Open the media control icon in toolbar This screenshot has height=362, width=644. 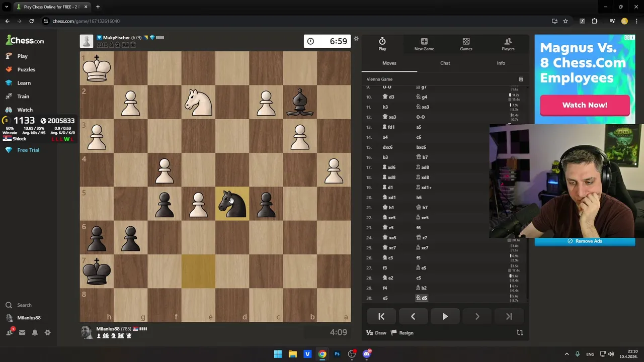pyautogui.click(x=612, y=21)
